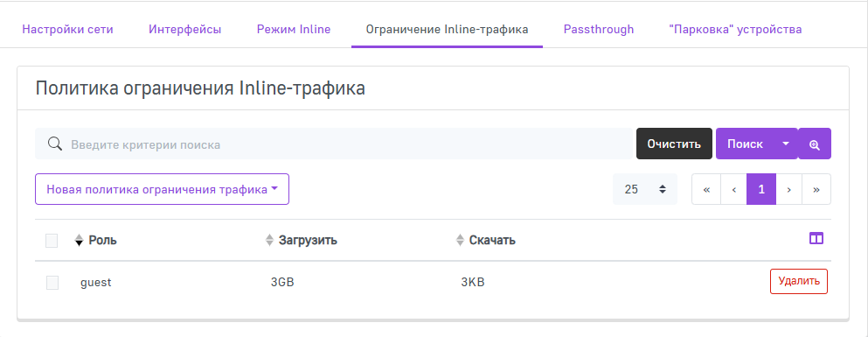Open the Режим Inline tab

(294, 30)
